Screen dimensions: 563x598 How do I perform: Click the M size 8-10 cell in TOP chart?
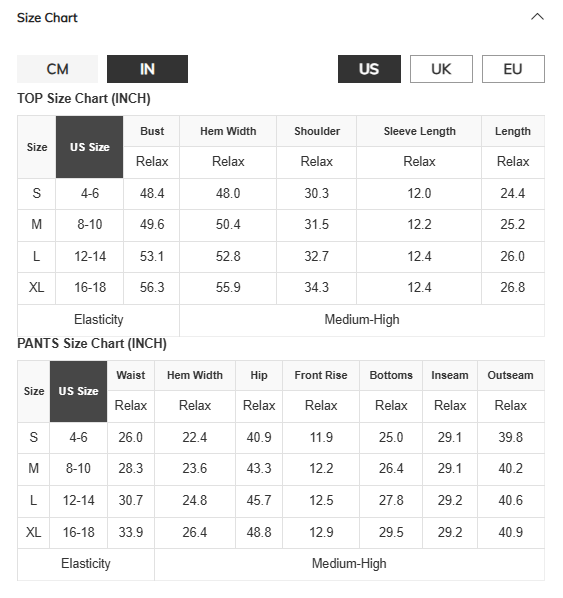click(x=90, y=225)
